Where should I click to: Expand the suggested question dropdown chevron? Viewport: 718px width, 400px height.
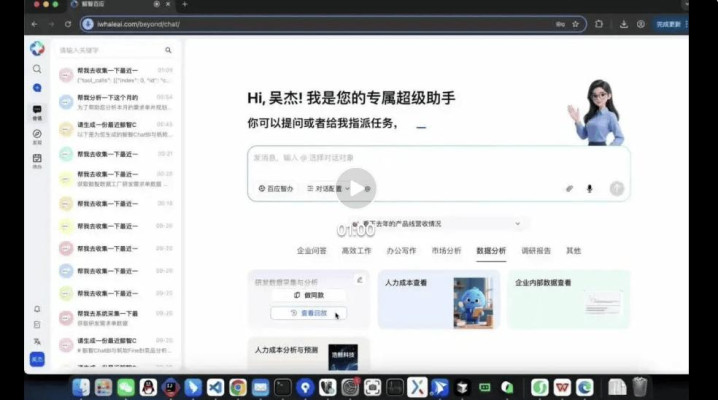518,224
